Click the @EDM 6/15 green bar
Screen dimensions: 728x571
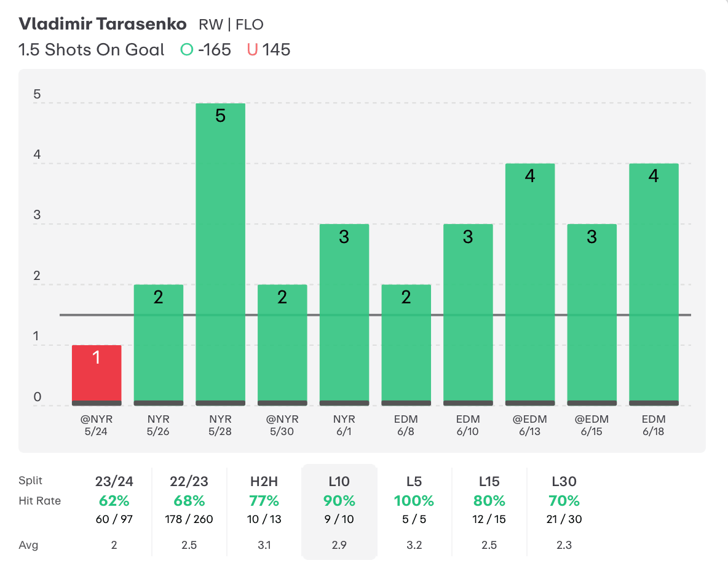pos(591,314)
